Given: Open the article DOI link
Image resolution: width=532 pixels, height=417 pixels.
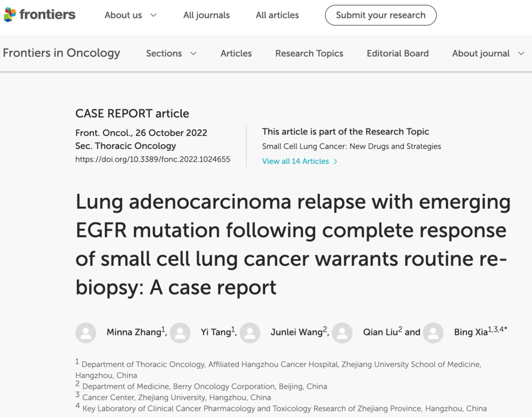Looking at the screenshot, I should coord(153,159).
